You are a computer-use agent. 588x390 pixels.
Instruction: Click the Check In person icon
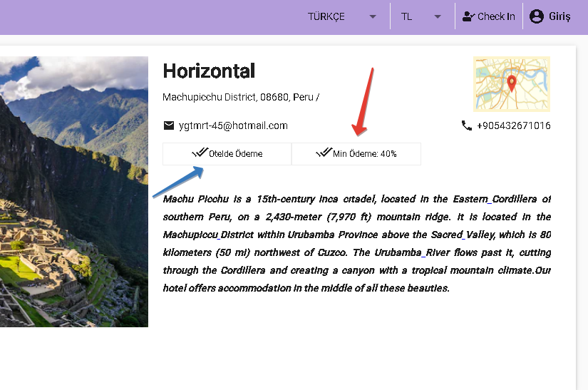[x=468, y=16]
